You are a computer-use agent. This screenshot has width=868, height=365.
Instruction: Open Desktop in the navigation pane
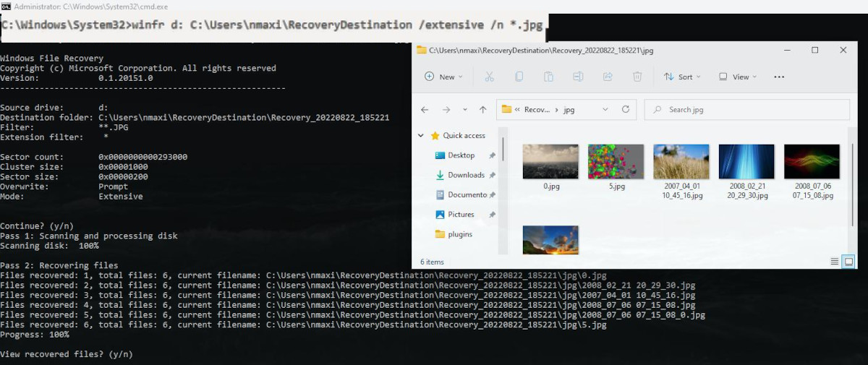click(461, 155)
